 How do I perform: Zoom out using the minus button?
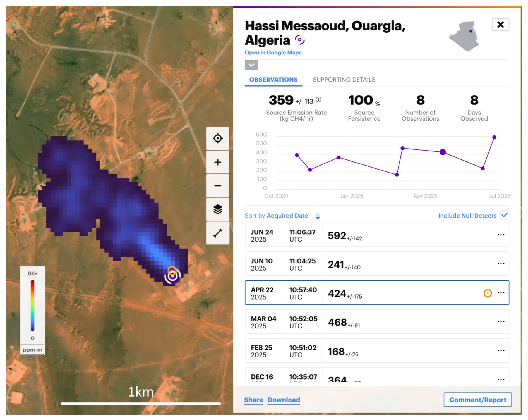tap(218, 185)
